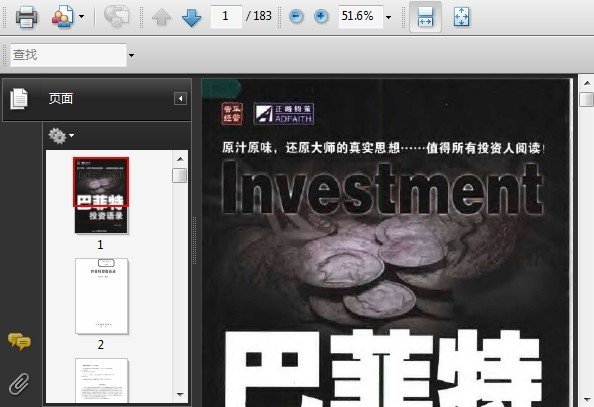Click the zoom percentage field 51.6%

pyautogui.click(x=360, y=16)
